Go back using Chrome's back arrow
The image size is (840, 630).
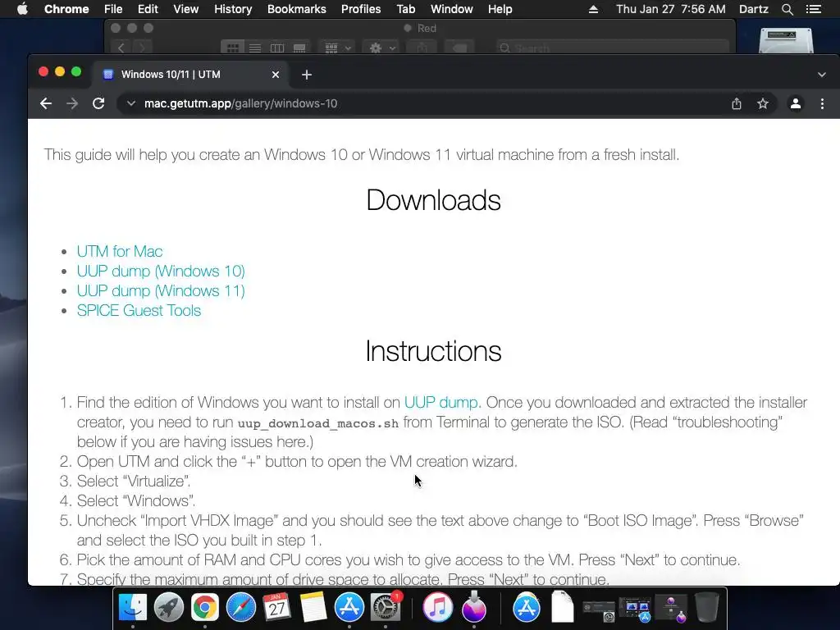coord(46,103)
